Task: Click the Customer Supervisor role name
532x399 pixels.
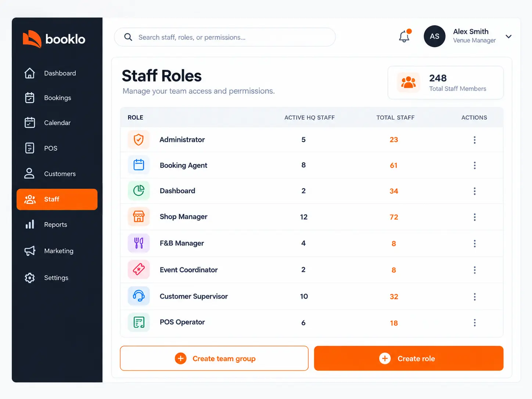Action: tap(194, 296)
